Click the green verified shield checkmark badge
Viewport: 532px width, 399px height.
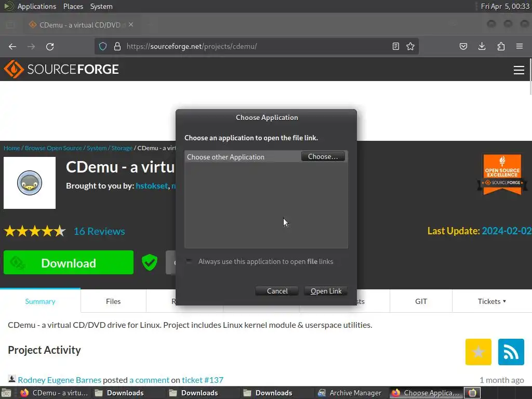[149, 262]
